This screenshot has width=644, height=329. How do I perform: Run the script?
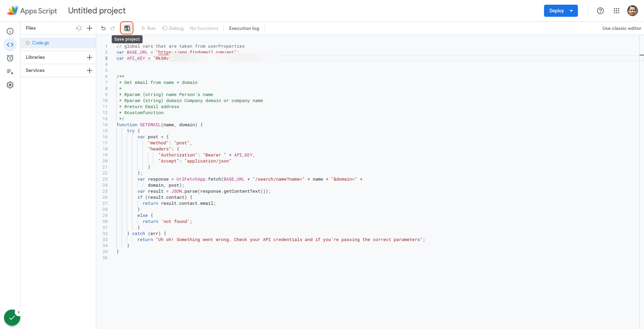click(x=149, y=28)
